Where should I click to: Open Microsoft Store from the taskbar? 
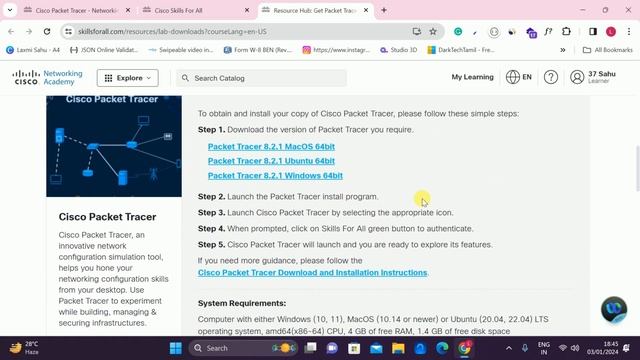tap(354, 348)
